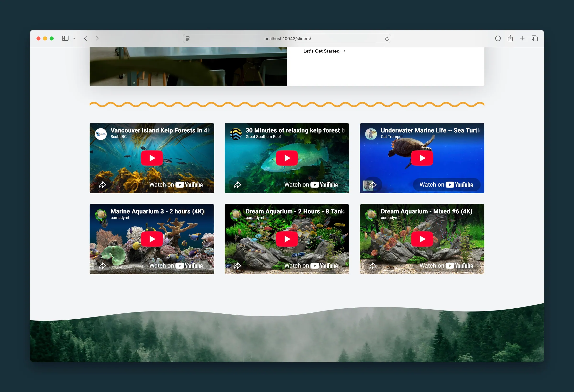This screenshot has height=392, width=574.
Task: Play the Marine Aquarium 3 video
Action: click(152, 239)
